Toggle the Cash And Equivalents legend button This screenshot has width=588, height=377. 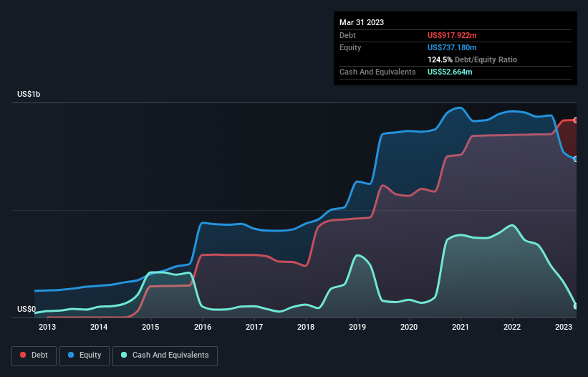pos(165,355)
